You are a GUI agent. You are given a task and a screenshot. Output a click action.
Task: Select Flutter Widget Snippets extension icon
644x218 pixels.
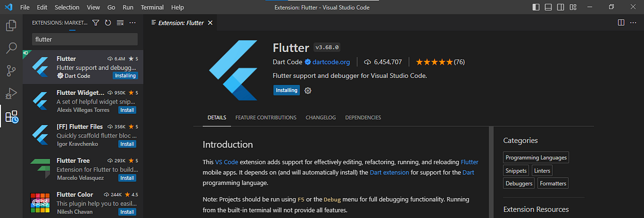pyautogui.click(x=41, y=100)
